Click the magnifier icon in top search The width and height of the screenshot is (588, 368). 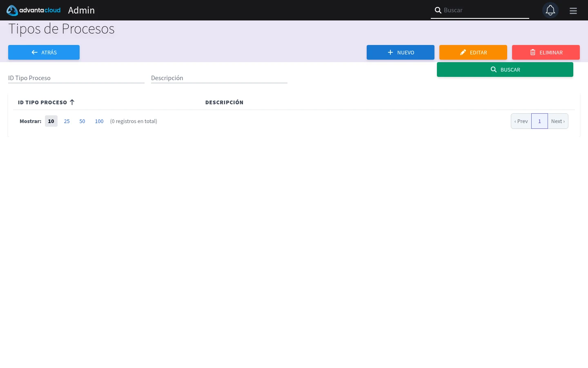[x=438, y=10]
